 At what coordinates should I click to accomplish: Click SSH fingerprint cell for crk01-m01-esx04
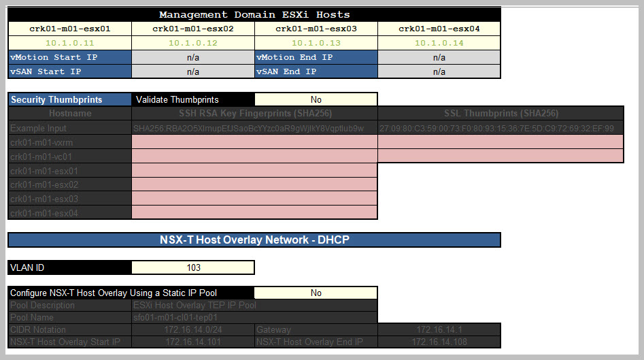click(x=254, y=212)
